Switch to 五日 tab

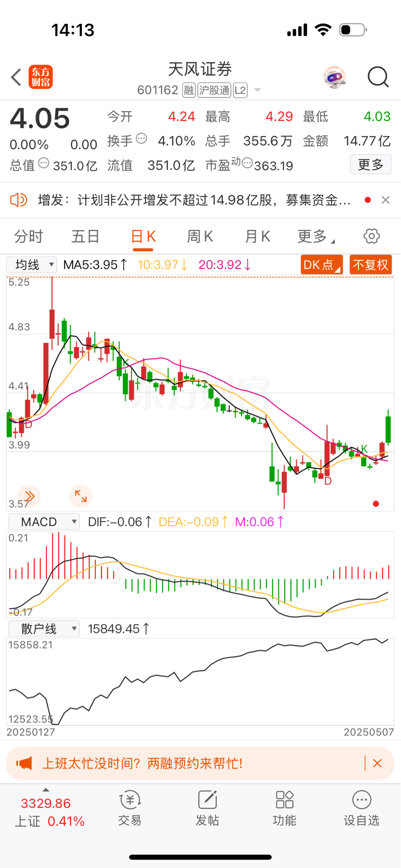pyautogui.click(x=86, y=237)
